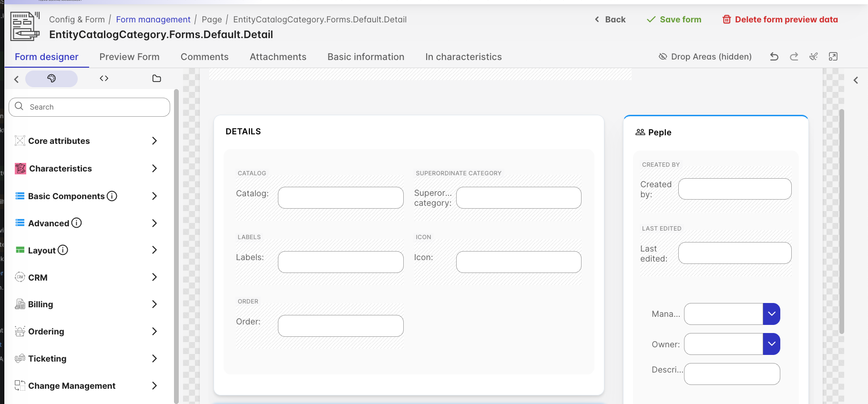
Task: Toggle Drop Areas visibility
Action: (705, 57)
